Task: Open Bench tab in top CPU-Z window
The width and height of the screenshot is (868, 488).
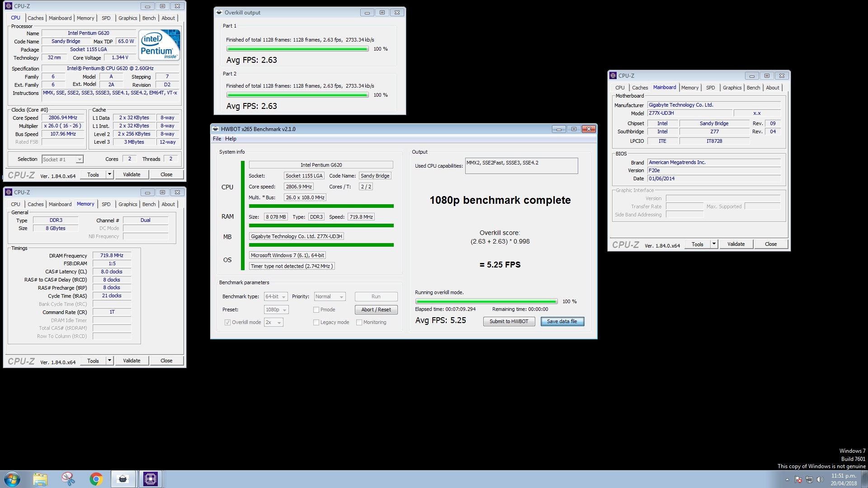Action: pos(149,18)
